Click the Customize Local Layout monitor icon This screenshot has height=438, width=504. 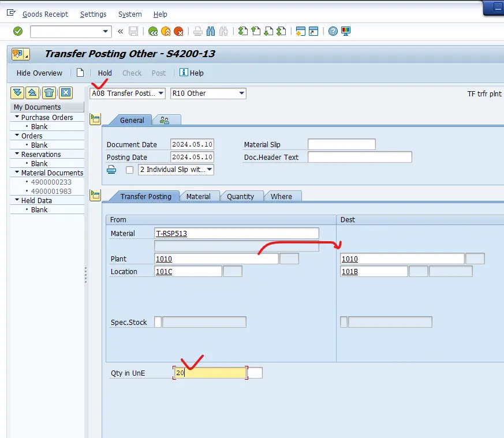(x=346, y=31)
